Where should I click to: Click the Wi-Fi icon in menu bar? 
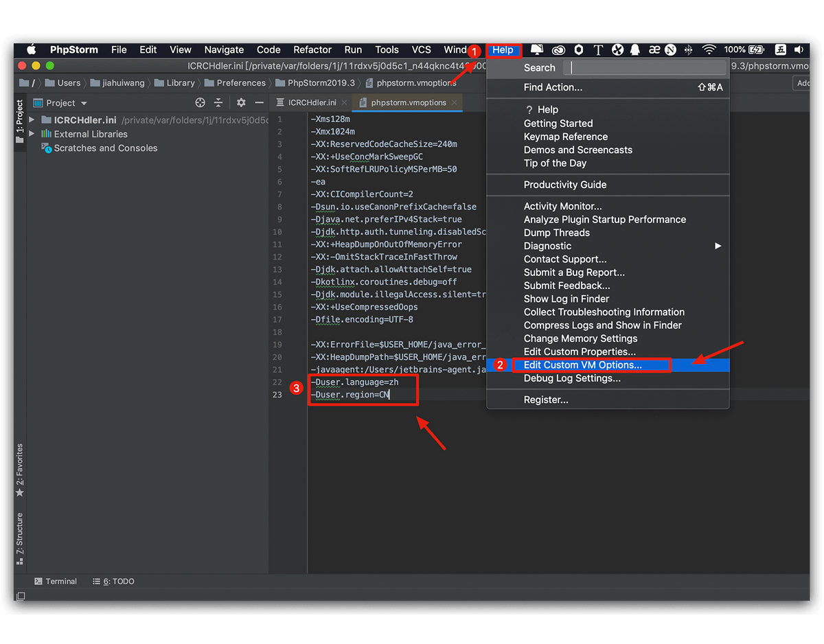tap(709, 49)
